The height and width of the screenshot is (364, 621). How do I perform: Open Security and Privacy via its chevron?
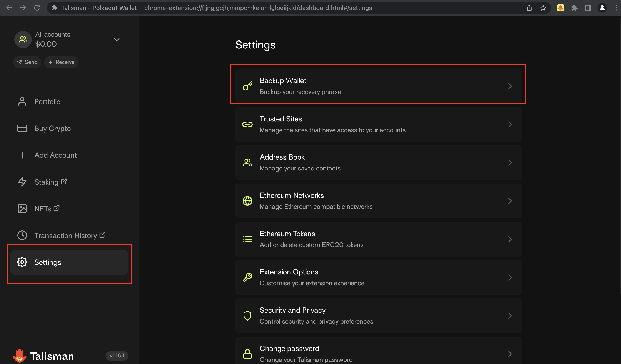click(x=510, y=316)
